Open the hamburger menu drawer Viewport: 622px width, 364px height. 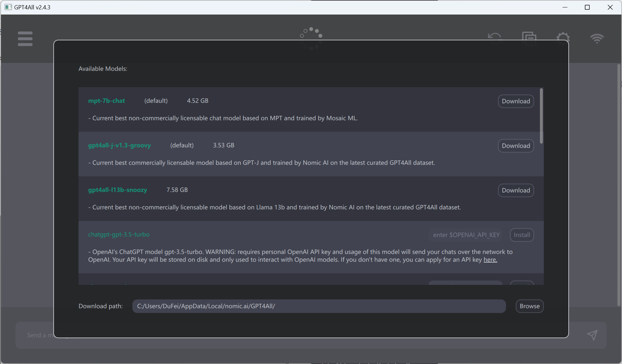tap(25, 39)
